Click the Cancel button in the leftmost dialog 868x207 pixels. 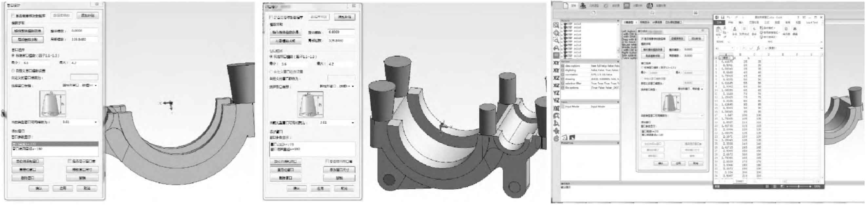87,188
